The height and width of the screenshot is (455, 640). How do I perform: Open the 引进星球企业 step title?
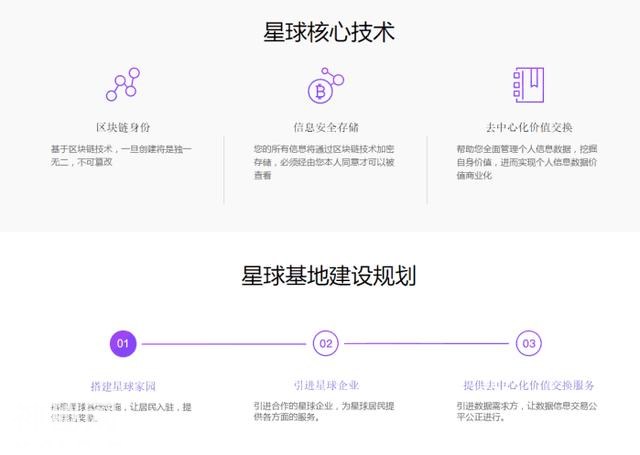coord(326,385)
